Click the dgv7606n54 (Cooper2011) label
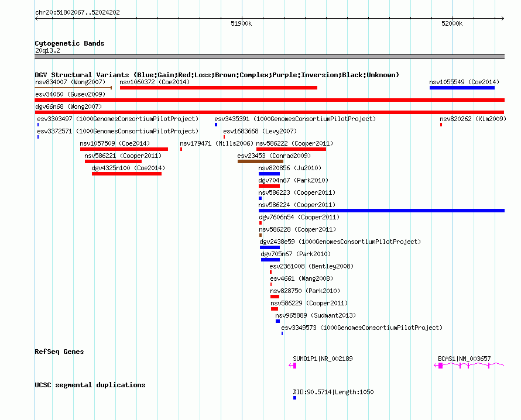Viewport: 521px width, 420px height. point(299,217)
